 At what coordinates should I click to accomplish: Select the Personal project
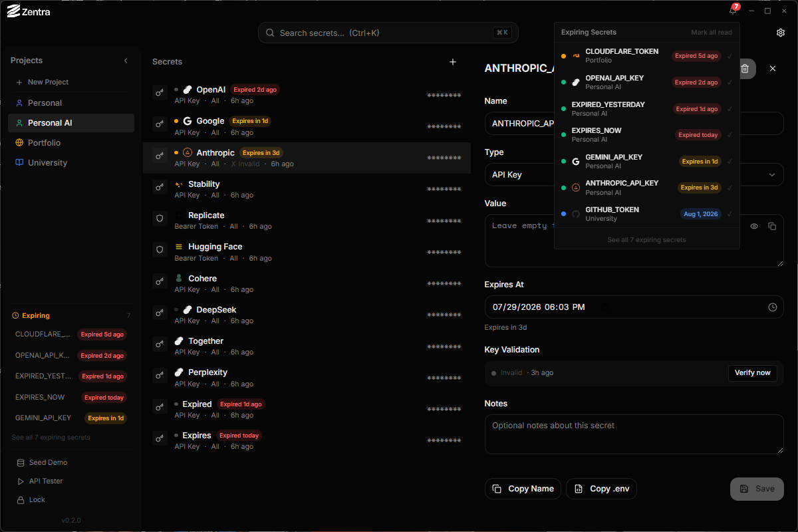[71, 103]
